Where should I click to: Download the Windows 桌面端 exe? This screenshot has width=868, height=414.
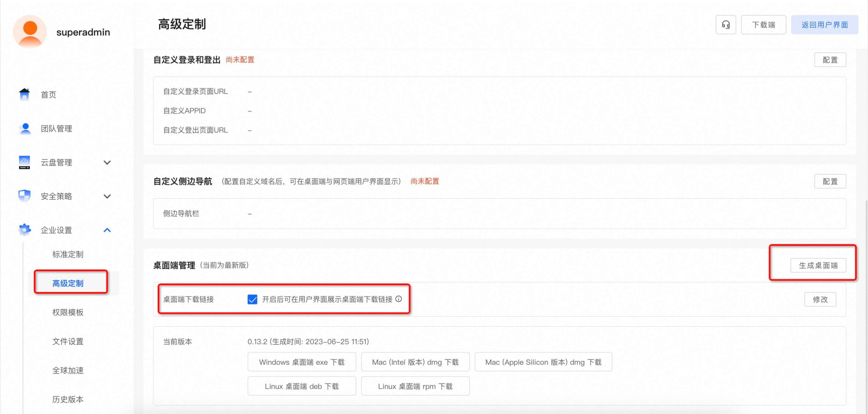(x=302, y=362)
